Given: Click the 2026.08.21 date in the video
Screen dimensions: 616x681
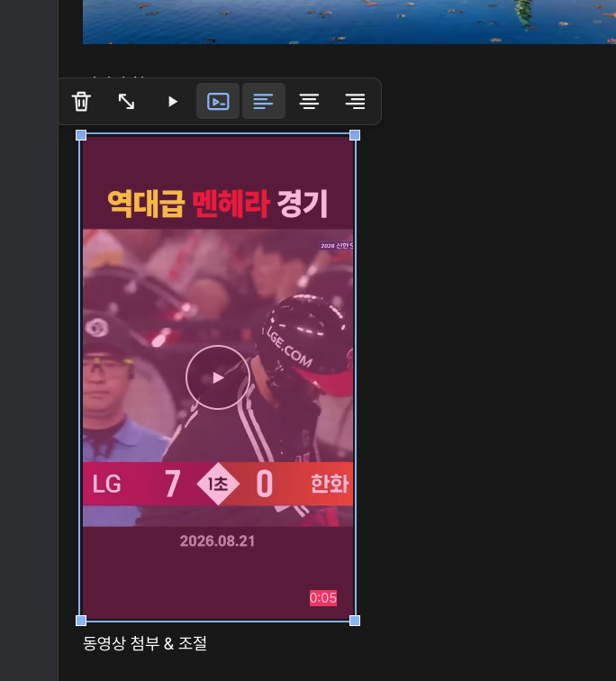Looking at the screenshot, I should click(x=217, y=541).
